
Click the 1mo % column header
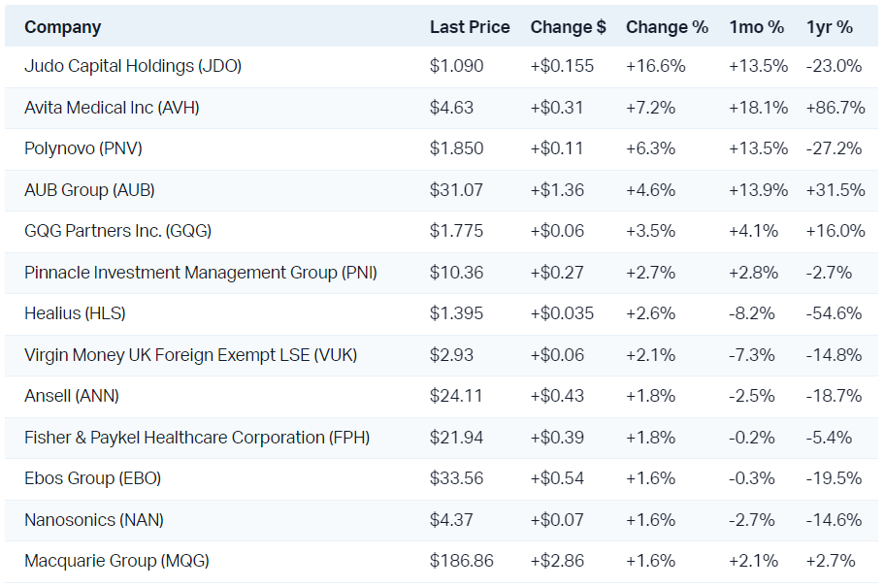(x=756, y=27)
